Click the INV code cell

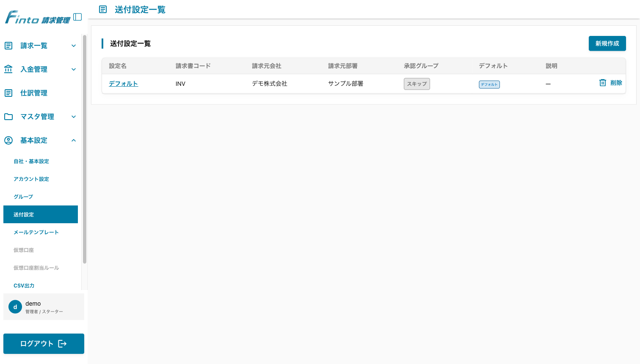180,84
